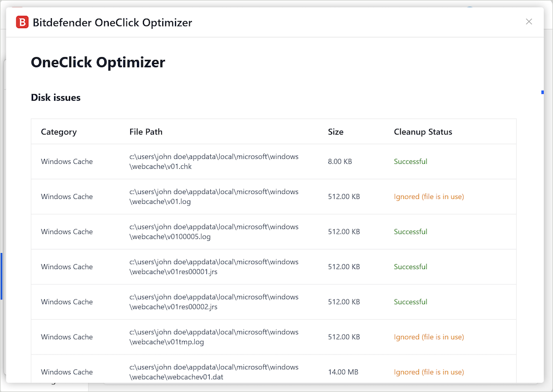Click Windows Cache category in v01res00001.jrs row
The width and height of the screenshot is (553, 392).
pyautogui.click(x=67, y=267)
